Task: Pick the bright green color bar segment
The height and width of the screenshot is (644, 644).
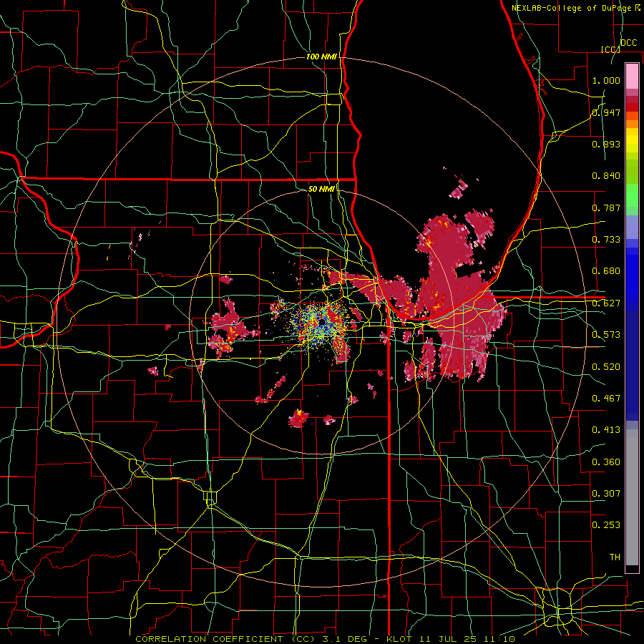Action: tap(632, 195)
